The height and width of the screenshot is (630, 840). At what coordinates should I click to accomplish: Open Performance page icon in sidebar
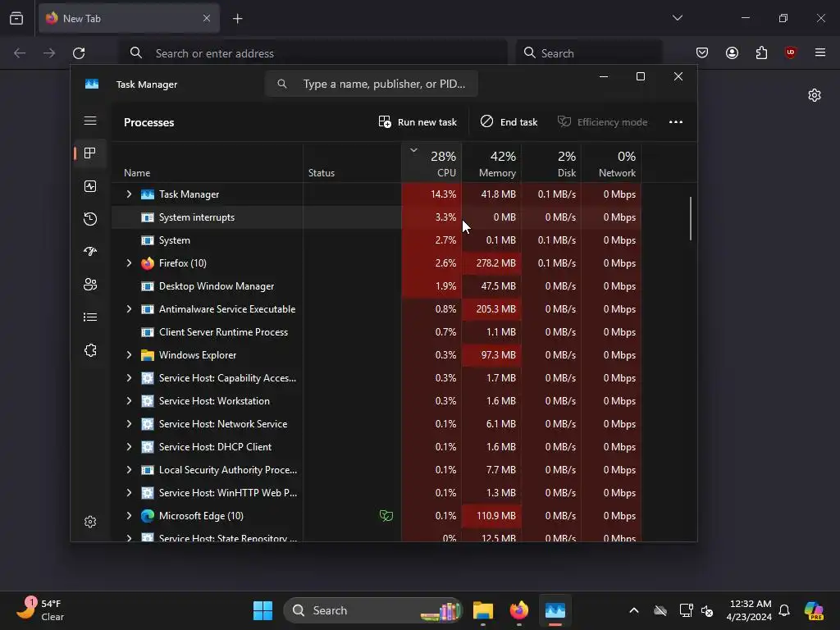pos(90,186)
